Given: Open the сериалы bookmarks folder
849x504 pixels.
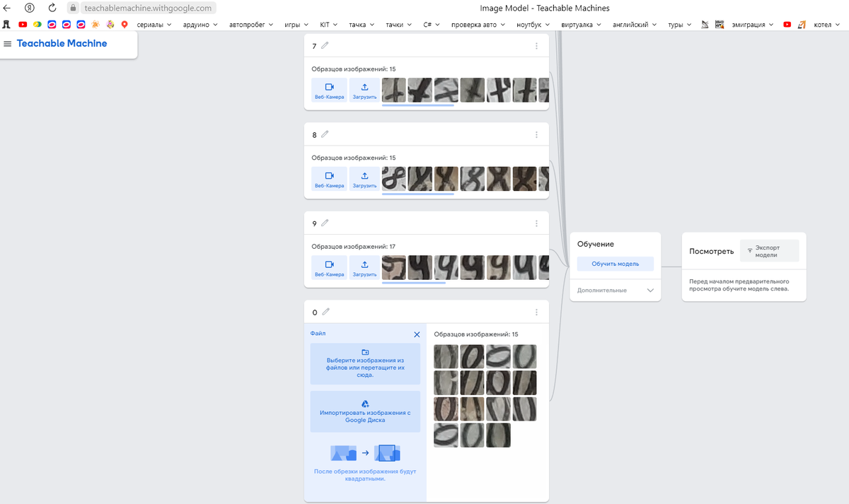Looking at the screenshot, I should [x=154, y=24].
